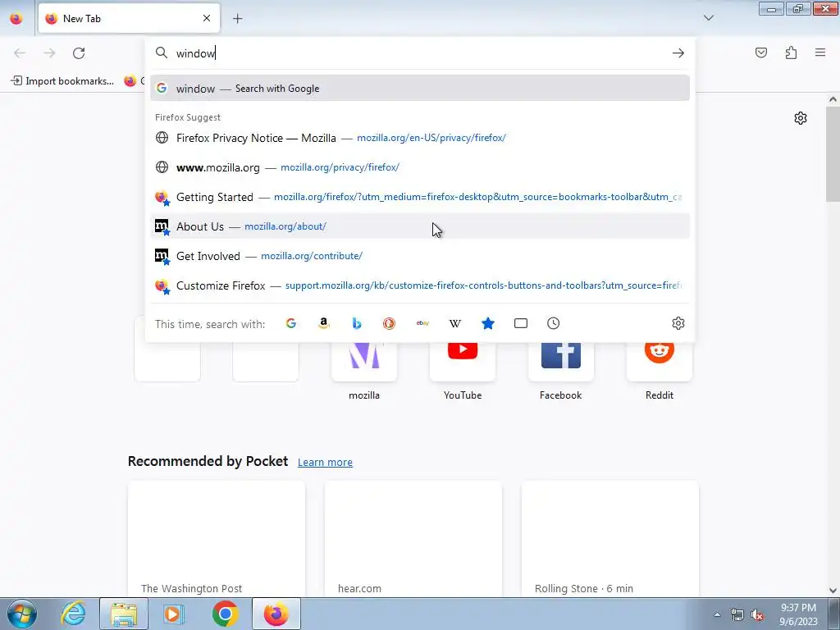
Task: Select www.mozilla.org suggestion
Action: coord(420,167)
